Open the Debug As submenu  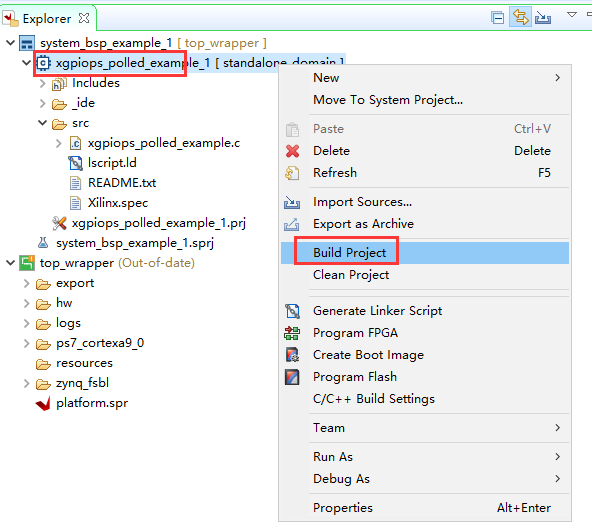[425, 479]
